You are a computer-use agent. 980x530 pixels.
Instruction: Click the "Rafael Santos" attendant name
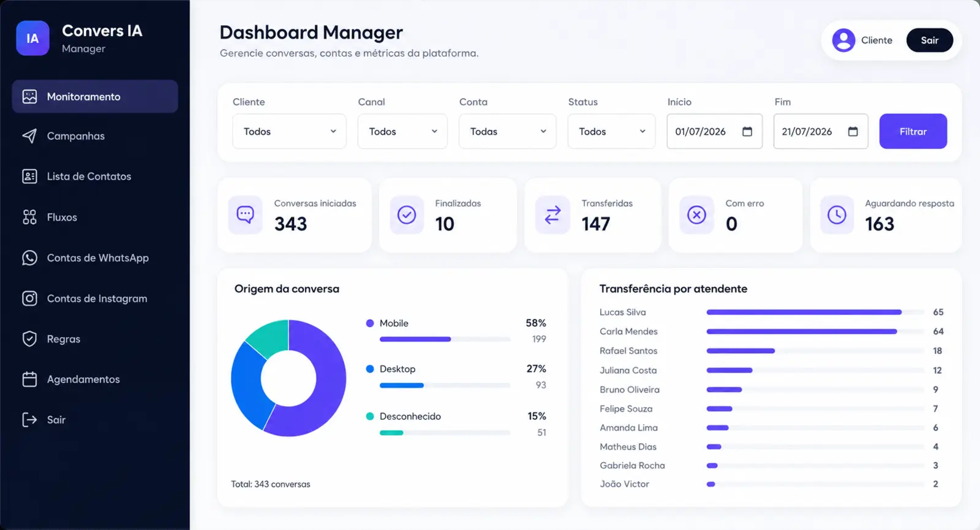[628, 350]
